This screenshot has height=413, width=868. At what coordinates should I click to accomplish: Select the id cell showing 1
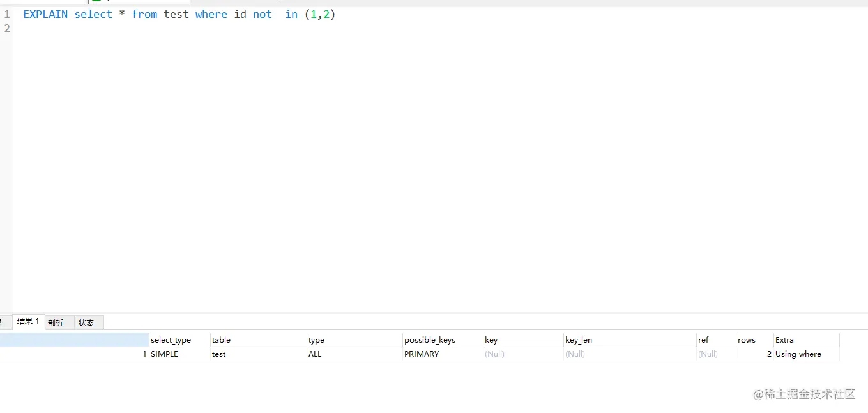(74, 354)
